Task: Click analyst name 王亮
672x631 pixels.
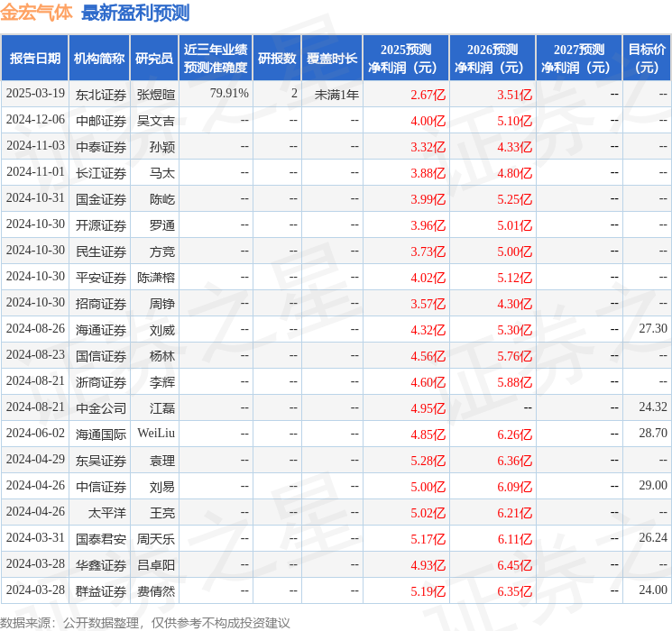Action: (162, 513)
